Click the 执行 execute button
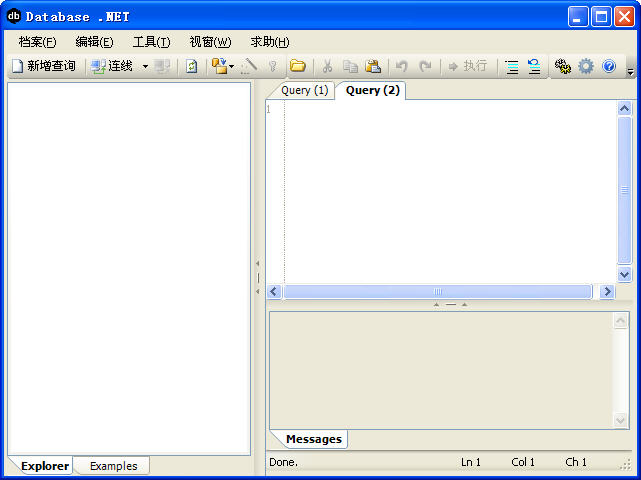Screen dimensions: 641x480 click(x=468, y=66)
